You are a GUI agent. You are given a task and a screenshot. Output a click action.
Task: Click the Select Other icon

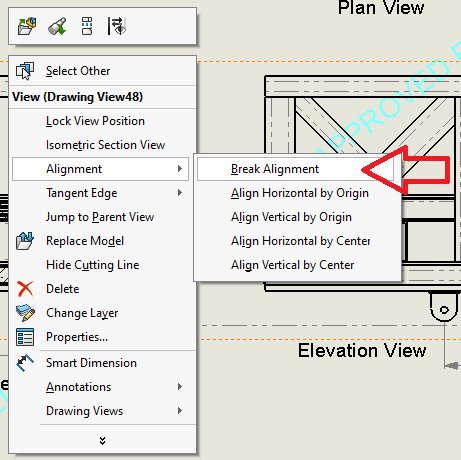tap(25, 71)
